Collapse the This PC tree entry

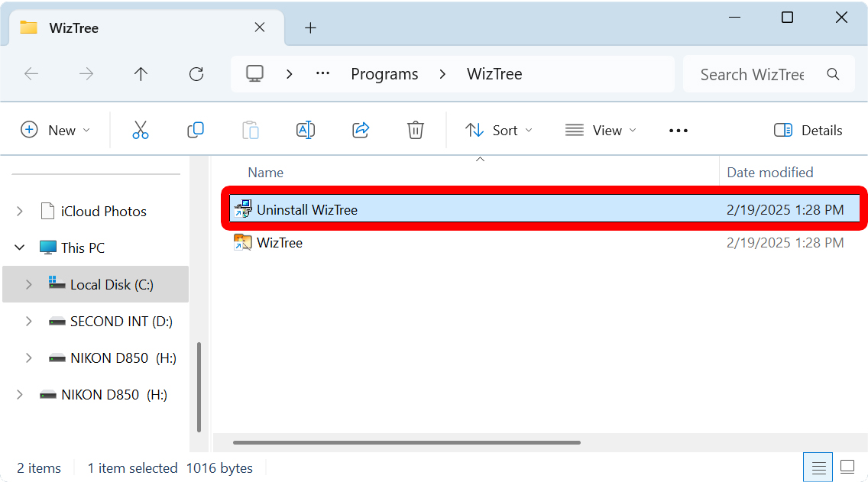click(x=19, y=247)
